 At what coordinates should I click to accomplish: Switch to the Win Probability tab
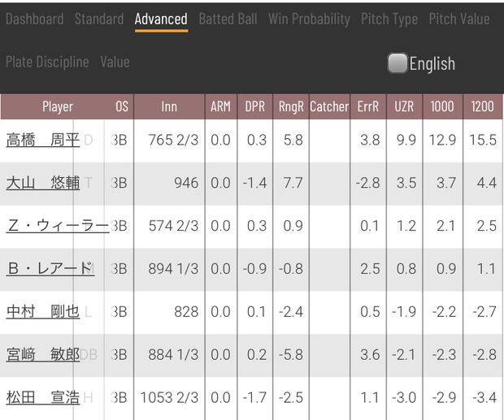[309, 19]
